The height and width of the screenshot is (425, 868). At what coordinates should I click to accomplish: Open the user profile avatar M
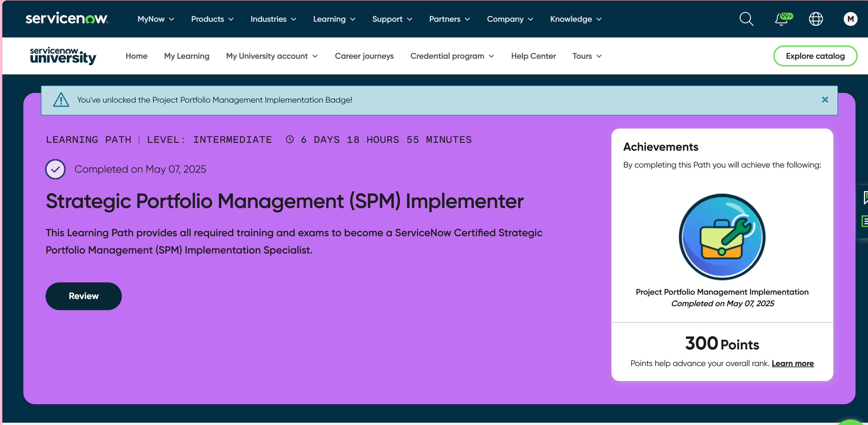tap(850, 19)
